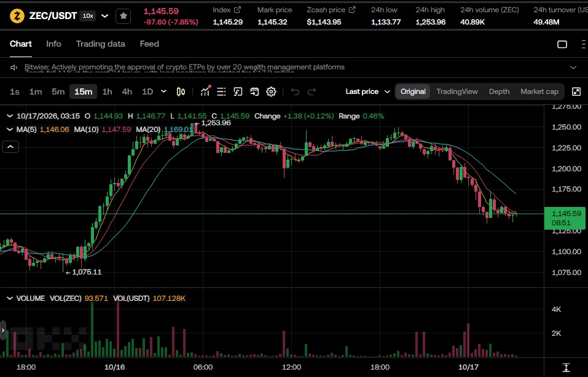588x377 pixels.
Task: Click the announcement speaker icon
Action: coord(14,68)
